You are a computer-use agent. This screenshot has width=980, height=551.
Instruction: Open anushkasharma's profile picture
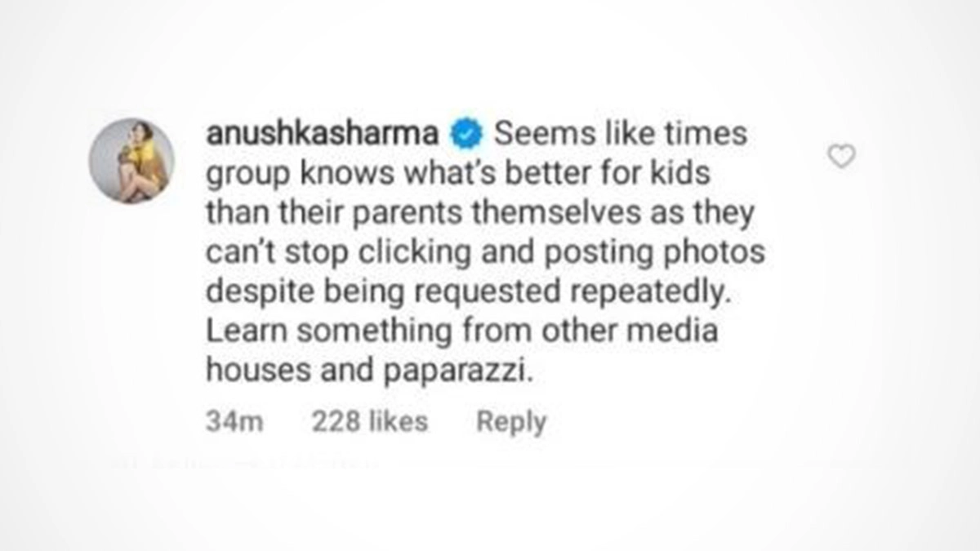pyautogui.click(x=131, y=160)
